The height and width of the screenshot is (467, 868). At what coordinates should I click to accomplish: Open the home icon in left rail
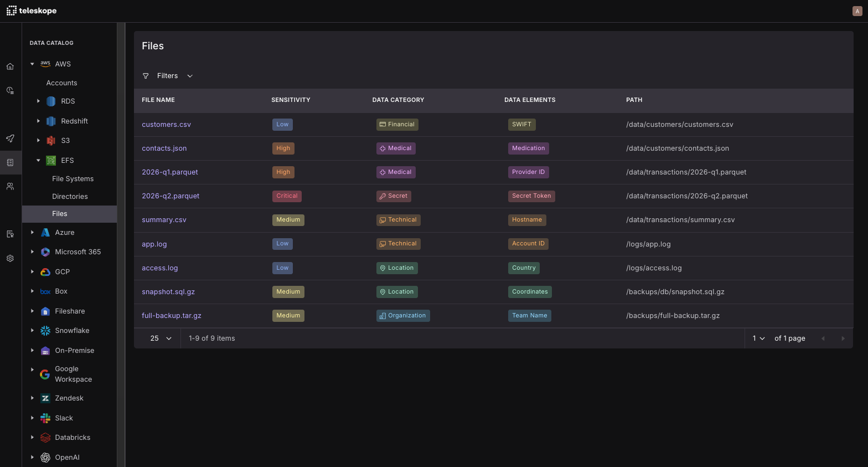[x=10, y=66]
